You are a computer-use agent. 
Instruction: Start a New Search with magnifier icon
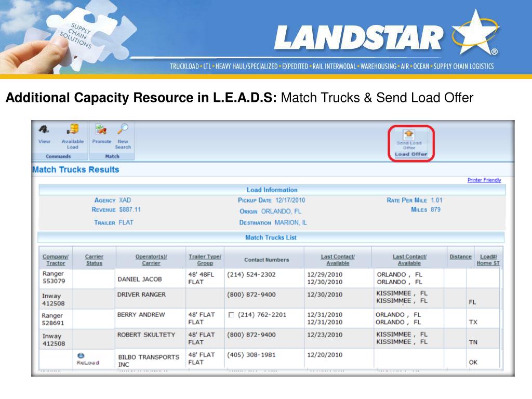click(123, 129)
